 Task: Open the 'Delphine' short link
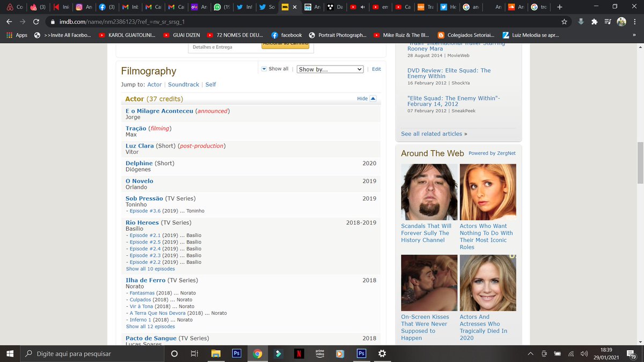139,163
